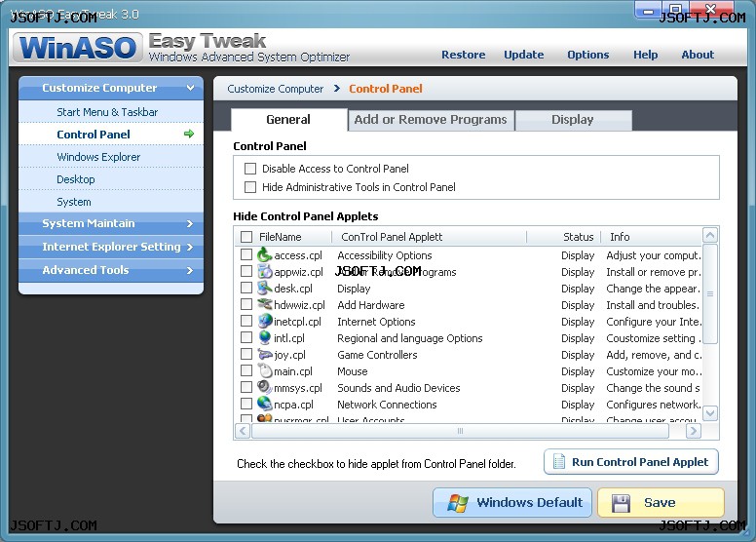The height and width of the screenshot is (542, 756).
Task: Click the joy.cpl game controller icon
Action: click(264, 354)
